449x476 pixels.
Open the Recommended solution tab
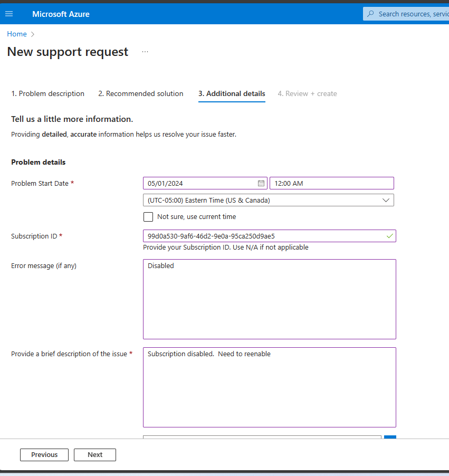click(x=140, y=93)
